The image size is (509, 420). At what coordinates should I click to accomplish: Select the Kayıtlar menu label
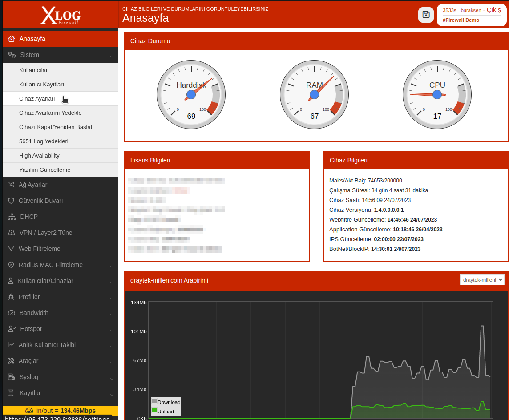[30, 393]
